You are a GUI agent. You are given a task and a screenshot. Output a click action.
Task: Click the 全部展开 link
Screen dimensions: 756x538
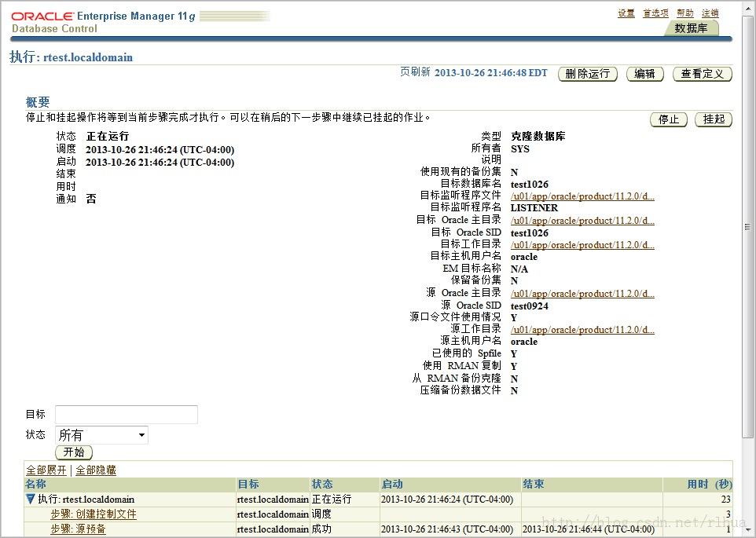(46, 470)
